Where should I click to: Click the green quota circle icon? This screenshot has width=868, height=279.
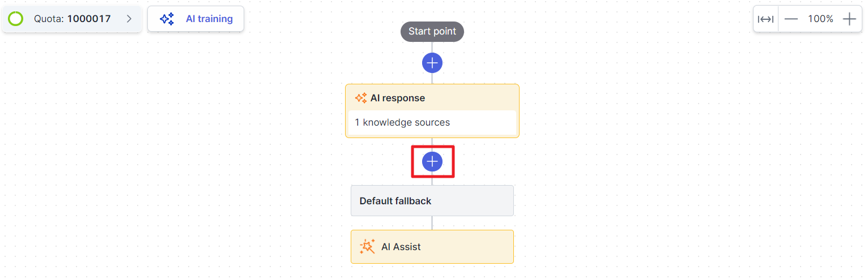[x=16, y=19]
